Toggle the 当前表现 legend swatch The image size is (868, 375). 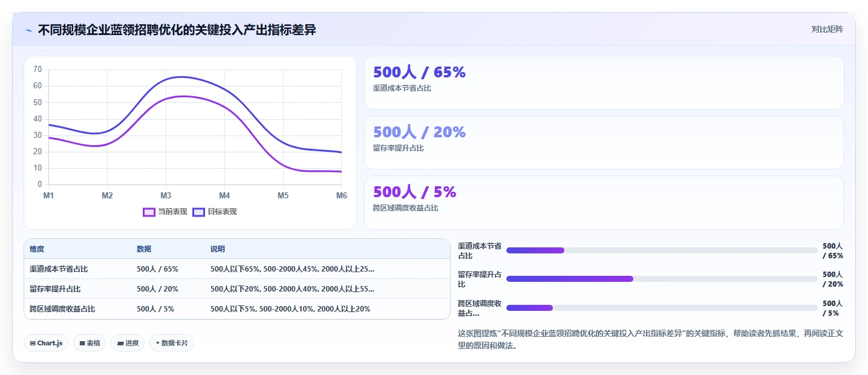(x=149, y=212)
